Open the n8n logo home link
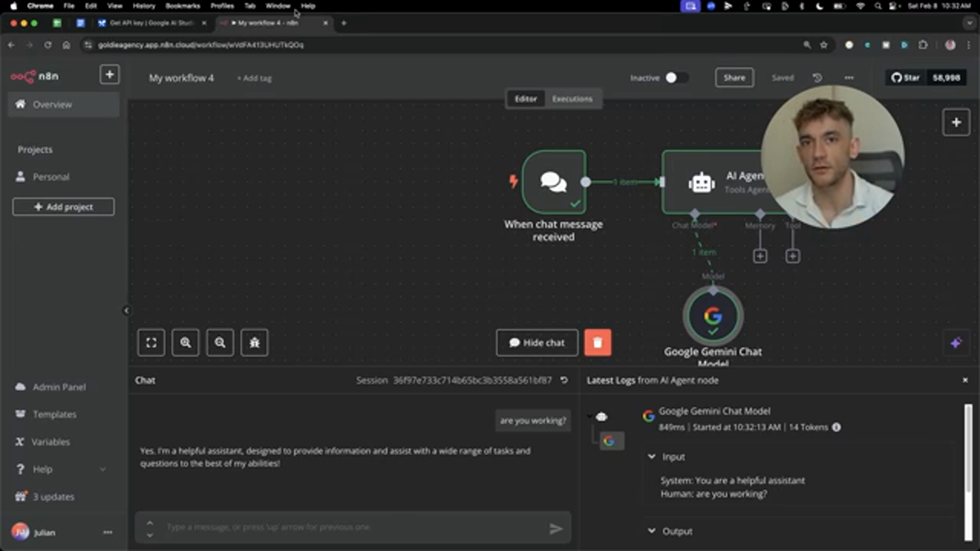The image size is (980, 551). coord(34,76)
